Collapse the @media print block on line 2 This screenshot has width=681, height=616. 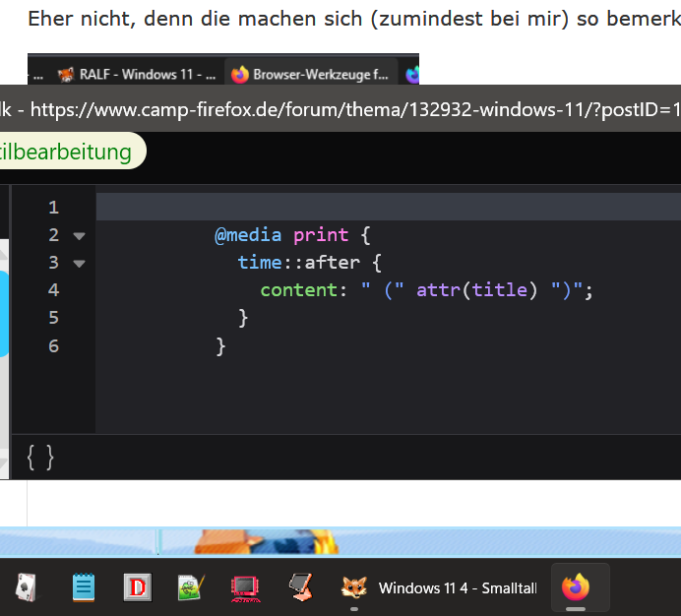[x=80, y=236]
